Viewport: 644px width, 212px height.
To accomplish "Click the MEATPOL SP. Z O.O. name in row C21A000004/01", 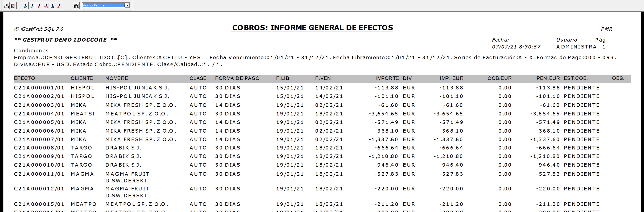I will click(137, 114).
